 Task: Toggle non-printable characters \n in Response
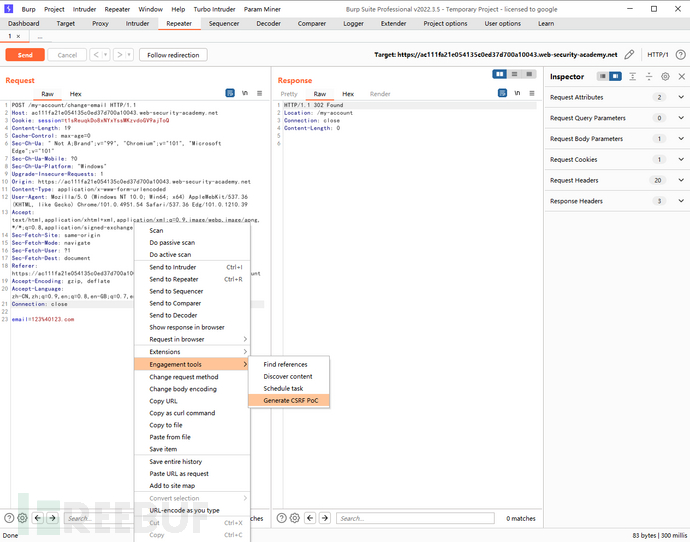click(518, 93)
